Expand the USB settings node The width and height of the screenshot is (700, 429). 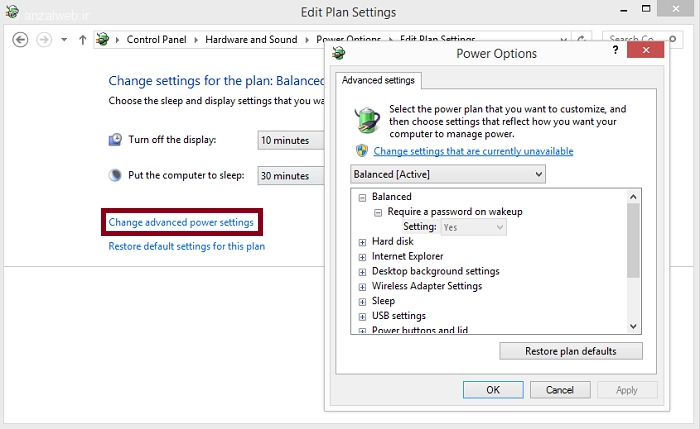[x=362, y=317]
